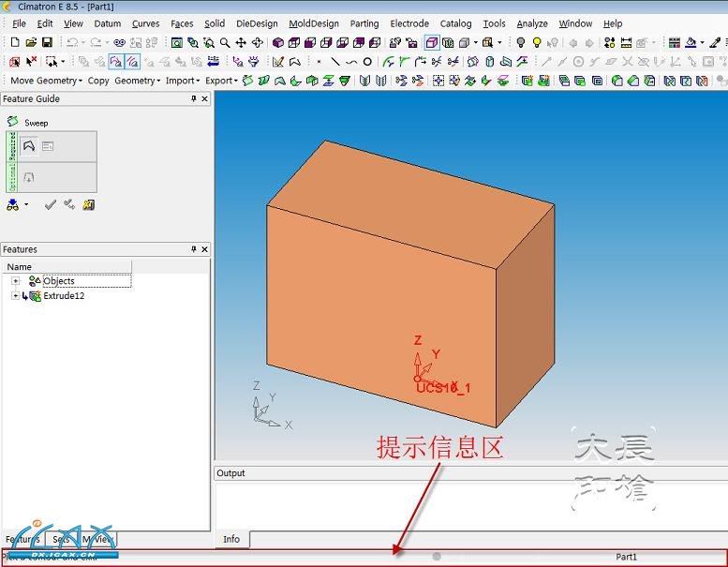Click the Import toolbar button
Image resolution: width=728 pixels, height=567 pixels.
pos(182,81)
